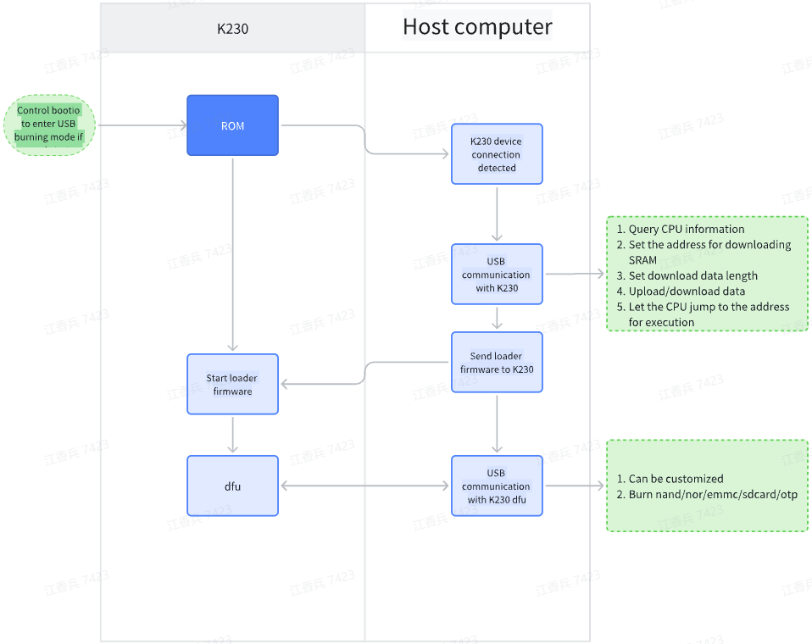This screenshot has height=644, width=812.
Task: Click the USB communication with K230 dfu box
Action: [497, 486]
